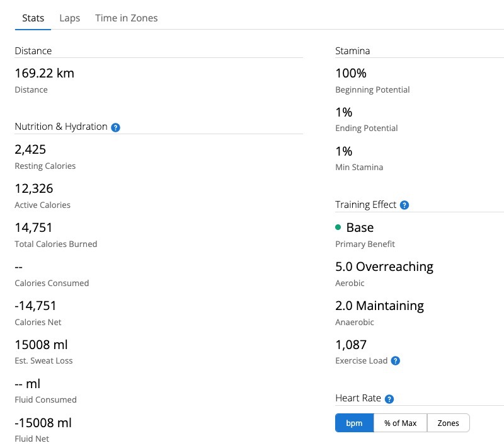Viewport: 504px width, 448px height.
Task: Click the Stamina section heading
Action: coord(352,51)
